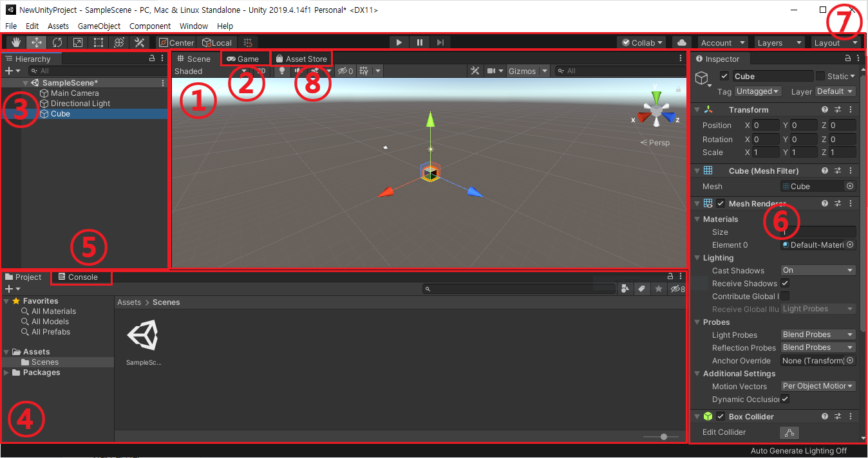Open Hierarchy panel more options menu
The image size is (868, 458).
(162, 58)
